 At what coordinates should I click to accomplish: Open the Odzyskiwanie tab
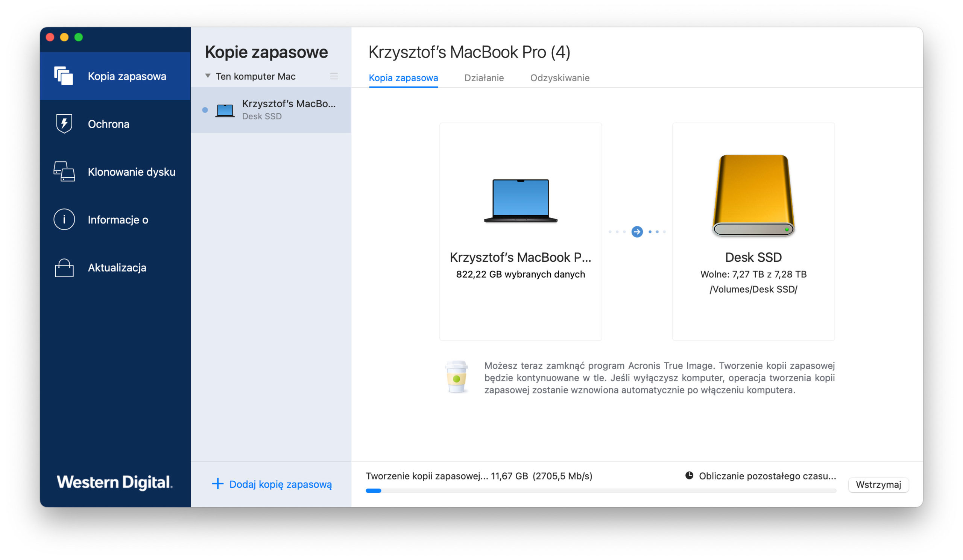pos(560,77)
